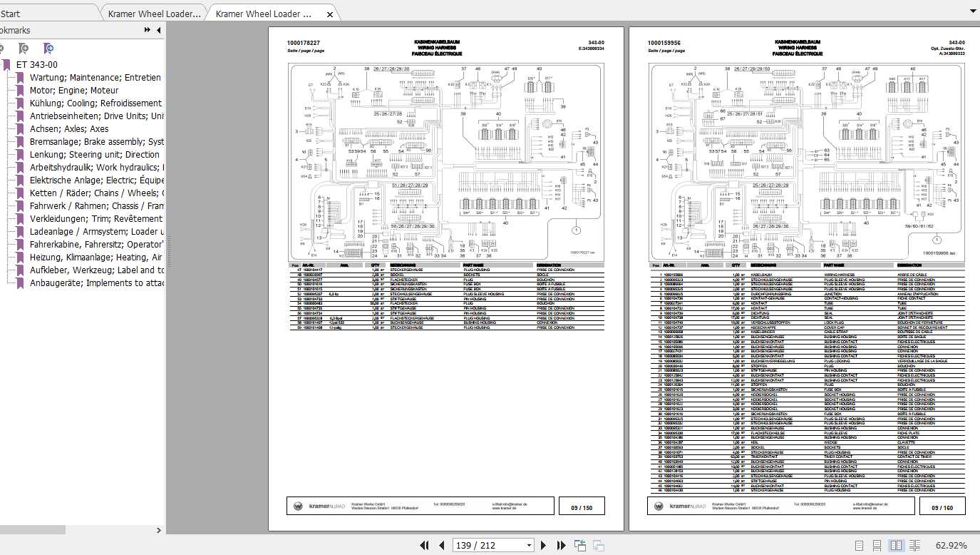This screenshot has width=980, height=555.
Task: Select two-page facing view
Action: point(896,546)
